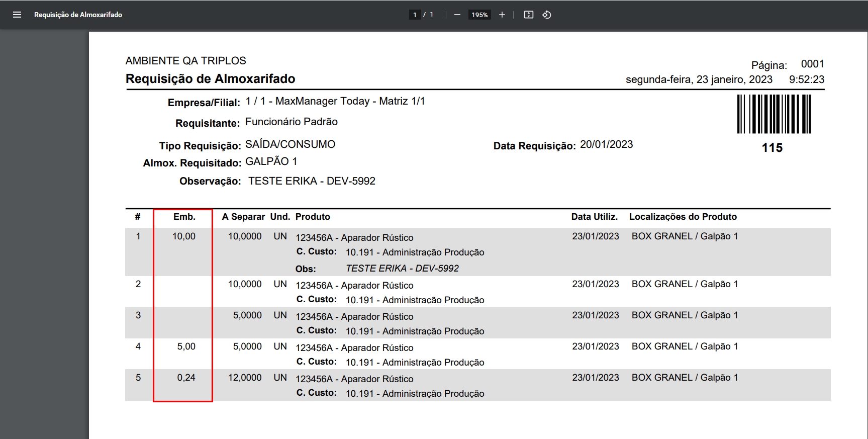Select the product name in row 5
Image resolution: width=868 pixels, height=439 pixels.
pyautogui.click(x=354, y=379)
